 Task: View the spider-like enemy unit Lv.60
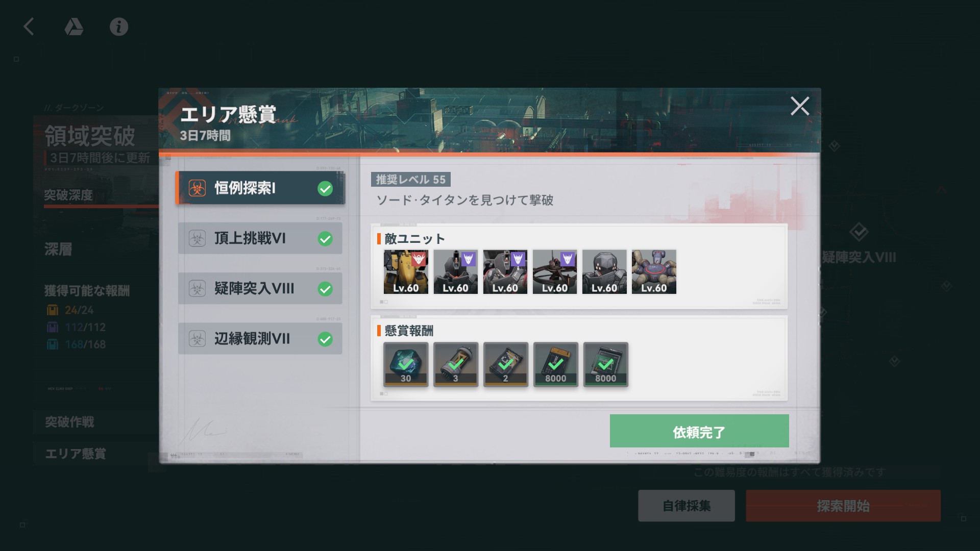(x=654, y=272)
